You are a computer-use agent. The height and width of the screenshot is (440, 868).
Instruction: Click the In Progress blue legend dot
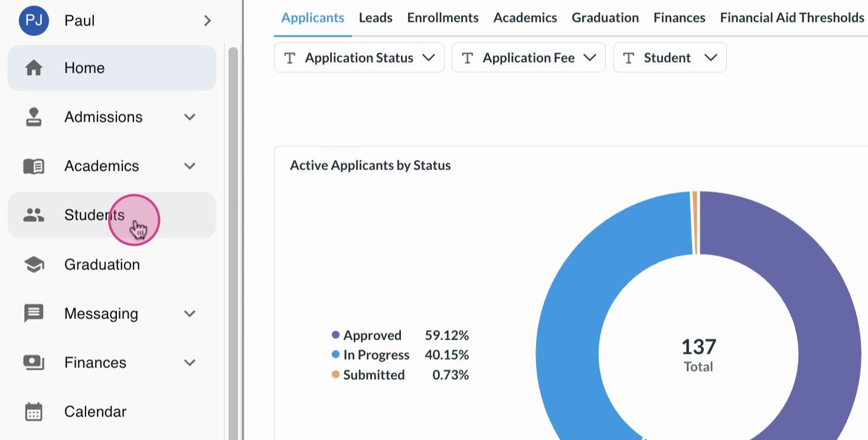tap(335, 355)
